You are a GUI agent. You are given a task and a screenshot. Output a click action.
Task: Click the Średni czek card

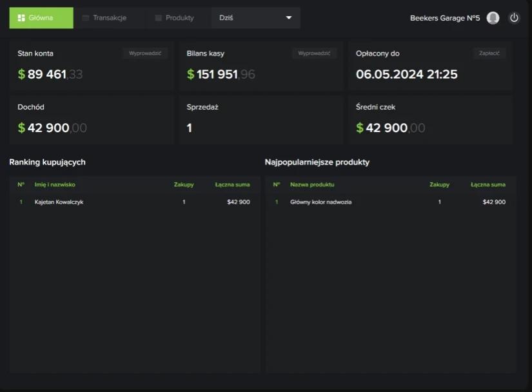(430, 120)
